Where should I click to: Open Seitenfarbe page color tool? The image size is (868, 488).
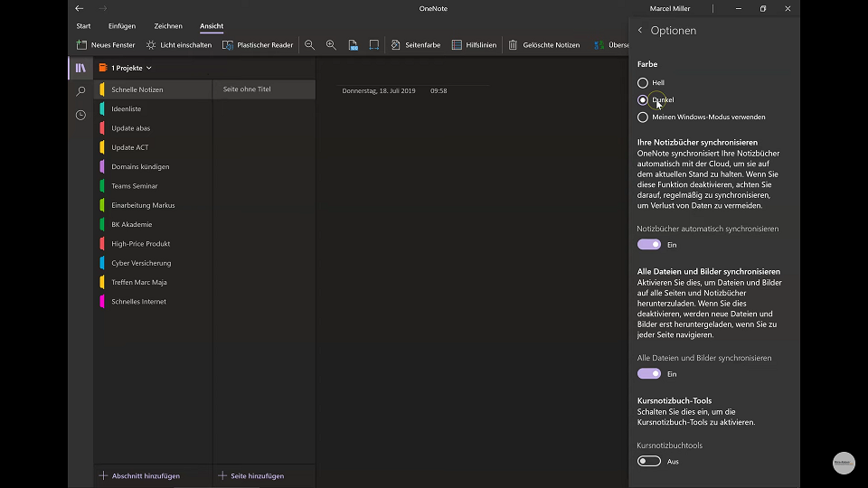click(x=416, y=45)
